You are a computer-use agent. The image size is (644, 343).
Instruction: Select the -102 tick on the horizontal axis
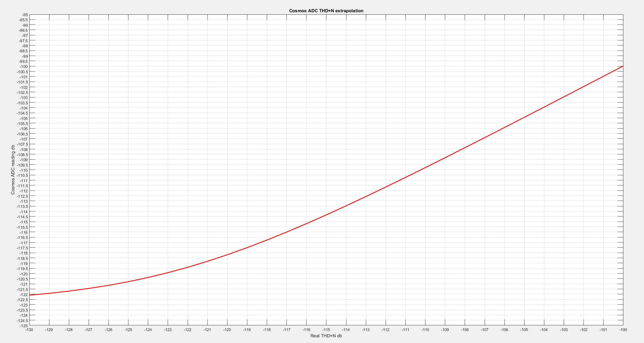click(584, 330)
